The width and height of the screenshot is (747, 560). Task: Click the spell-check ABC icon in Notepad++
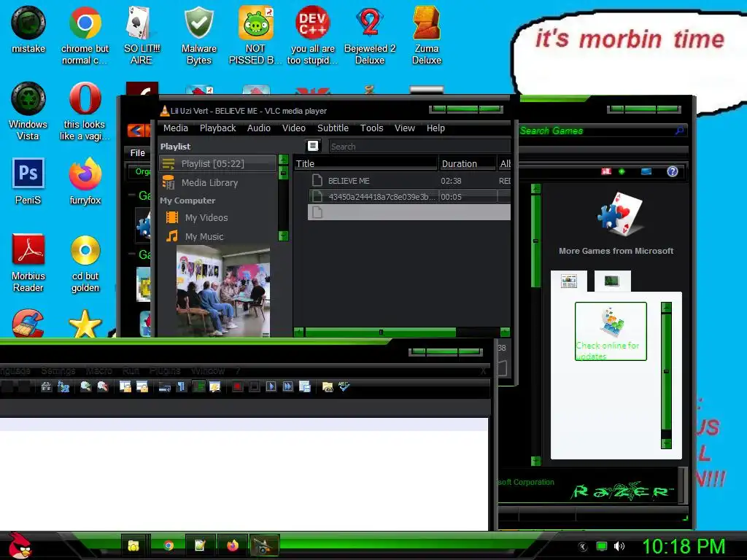344,386
